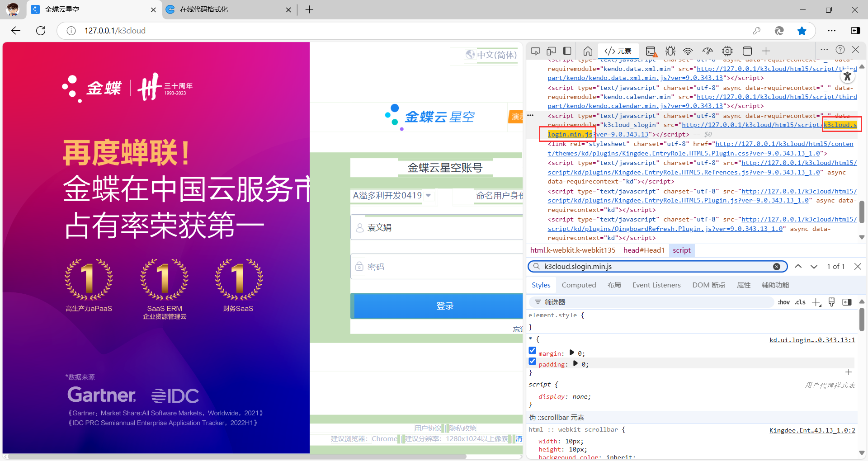Screen dimensions: 868x461
Task: Open browser settings and more menu
Action: 832,31
